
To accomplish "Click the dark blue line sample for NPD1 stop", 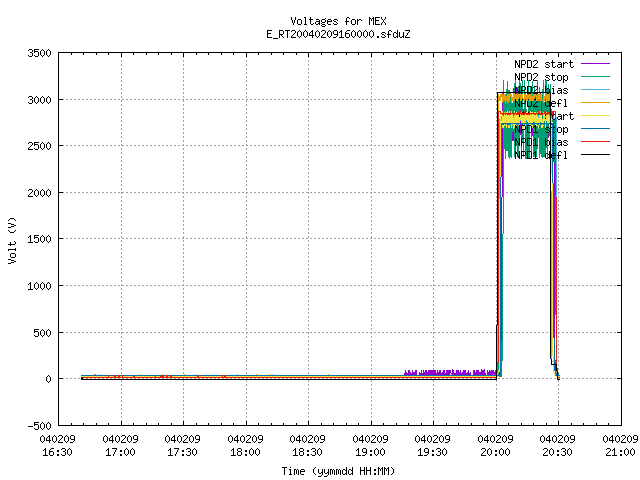I will [x=595, y=129].
